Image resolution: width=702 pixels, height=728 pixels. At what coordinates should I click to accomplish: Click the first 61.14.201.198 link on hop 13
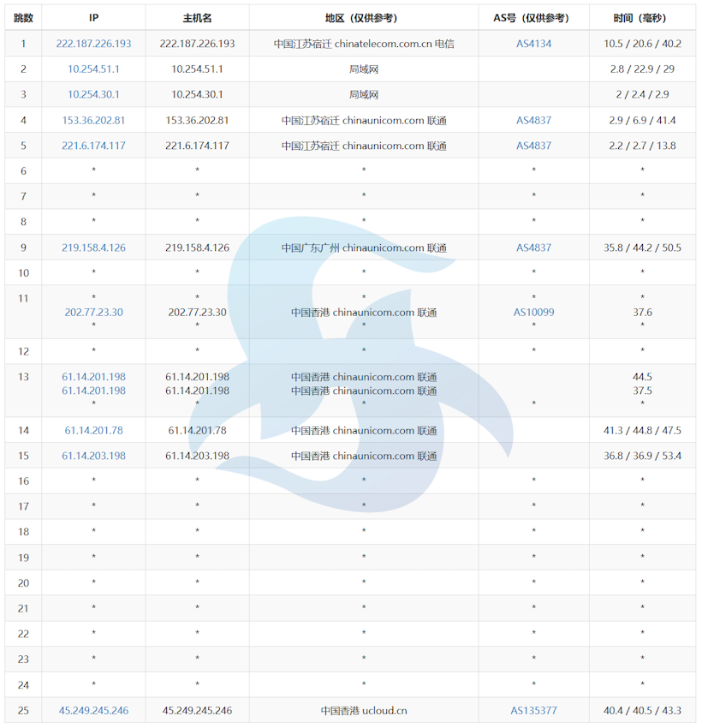(x=94, y=377)
